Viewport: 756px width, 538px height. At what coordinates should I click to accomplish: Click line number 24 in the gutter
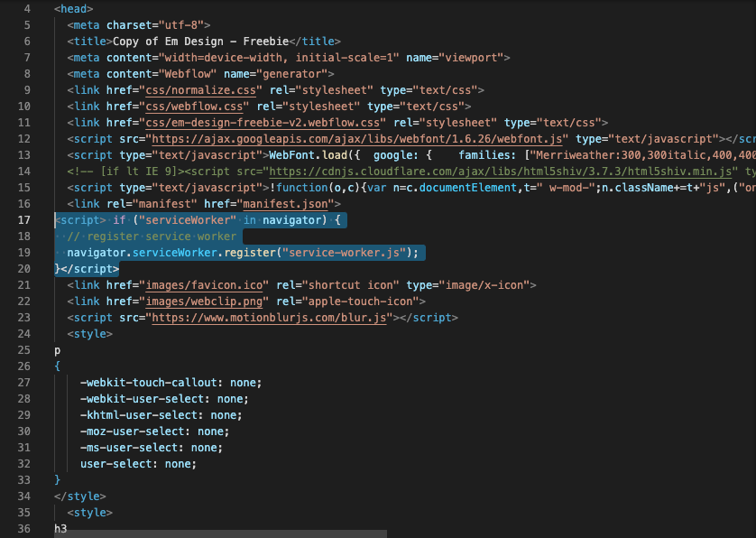click(x=24, y=334)
